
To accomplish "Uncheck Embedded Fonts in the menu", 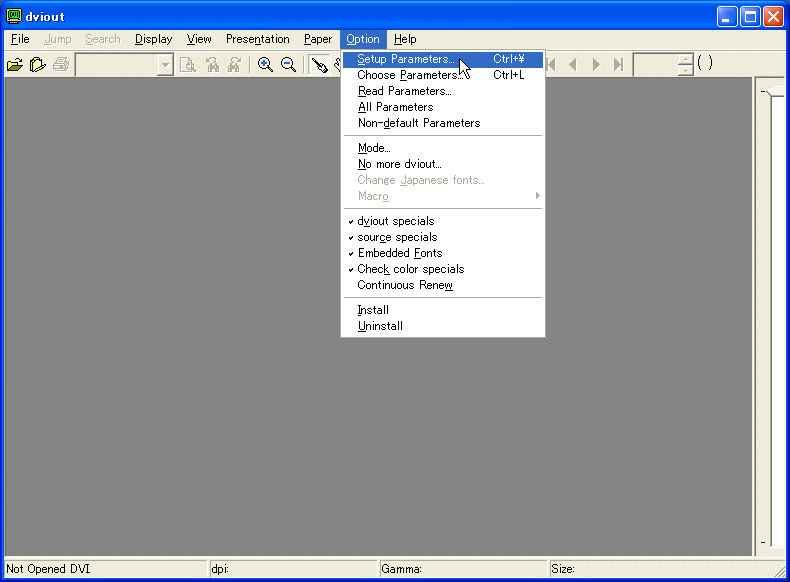I will (x=399, y=253).
